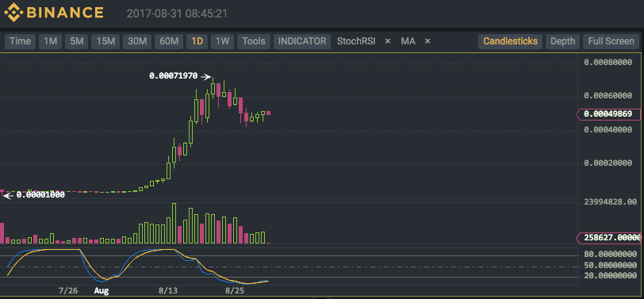This screenshot has height=299, width=644.
Task: Click the Aug date axis label
Action: tap(102, 291)
